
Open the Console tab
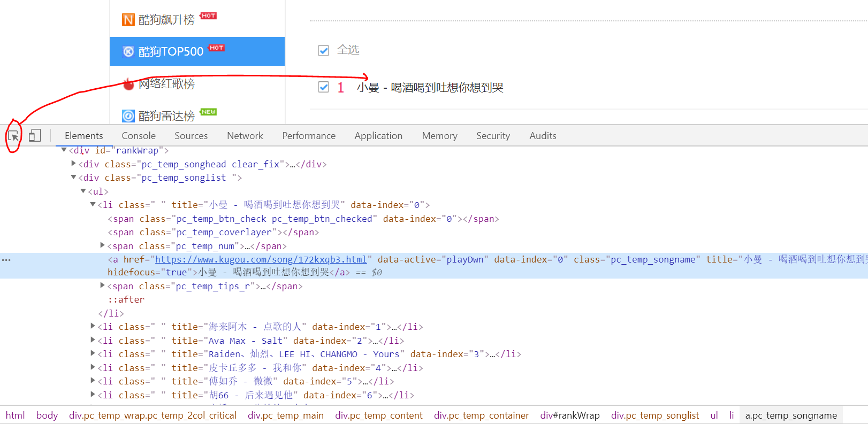tap(139, 136)
